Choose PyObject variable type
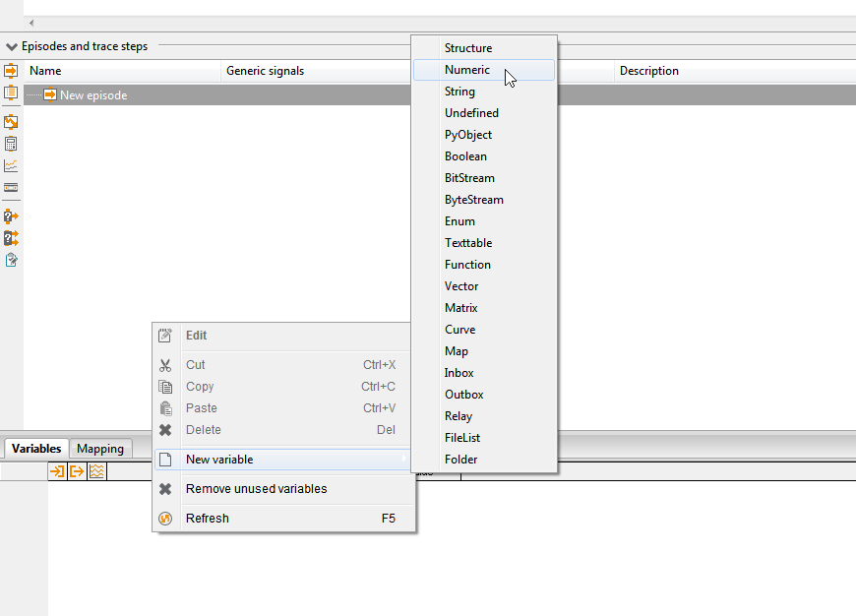 click(484, 135)
